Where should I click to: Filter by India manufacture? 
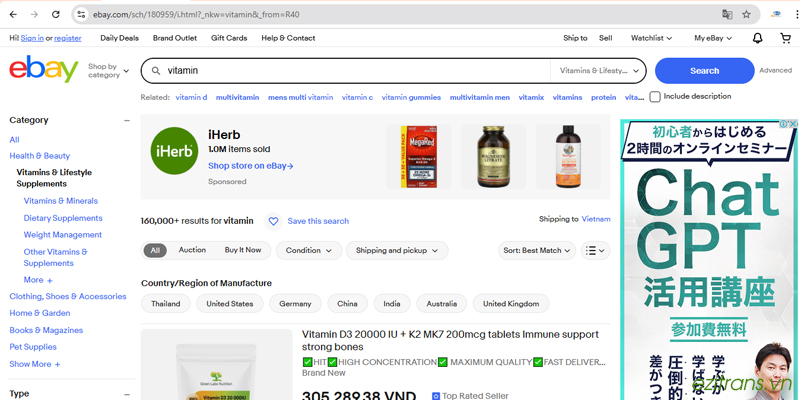pos(392,304)
